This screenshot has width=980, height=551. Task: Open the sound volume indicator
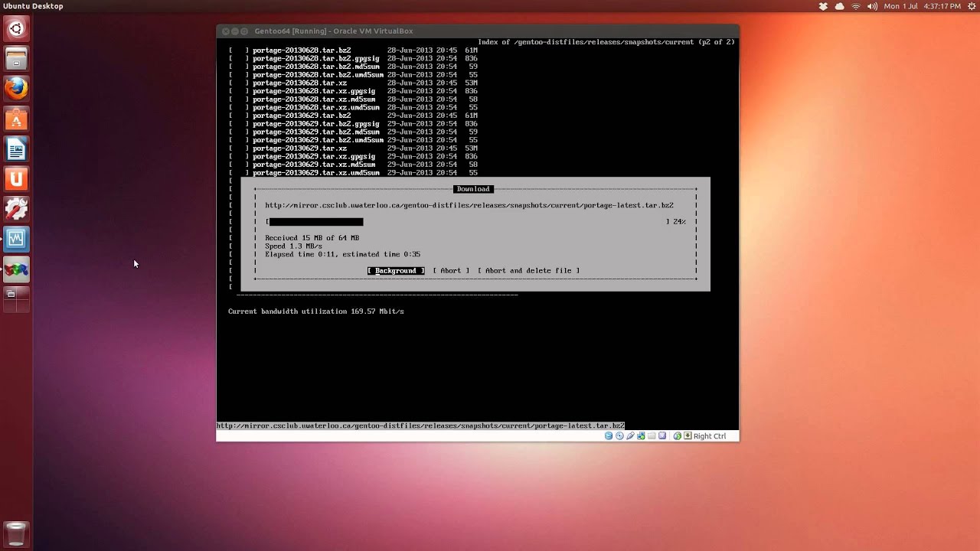click(x=873, y=6)
